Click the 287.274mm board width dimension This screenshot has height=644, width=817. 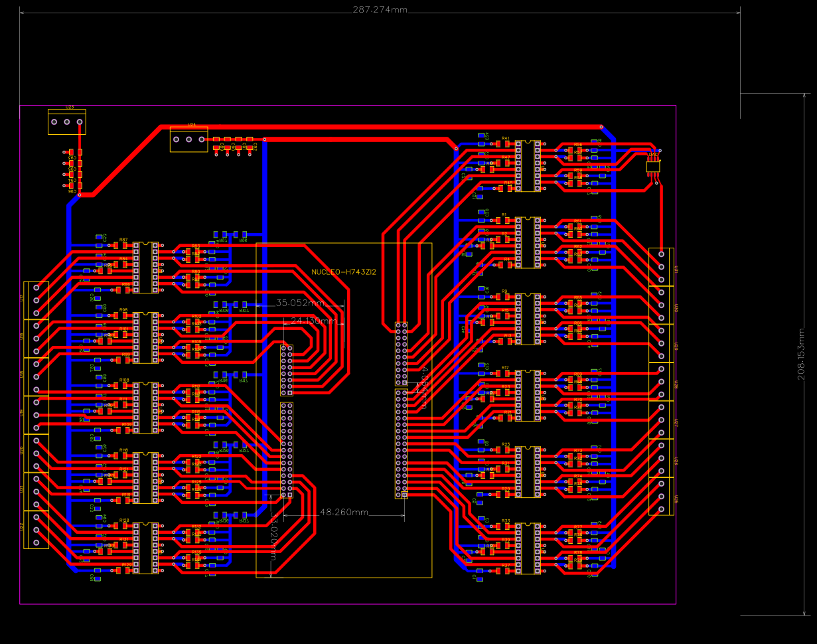pyautogui.click(x=378, y=11)
